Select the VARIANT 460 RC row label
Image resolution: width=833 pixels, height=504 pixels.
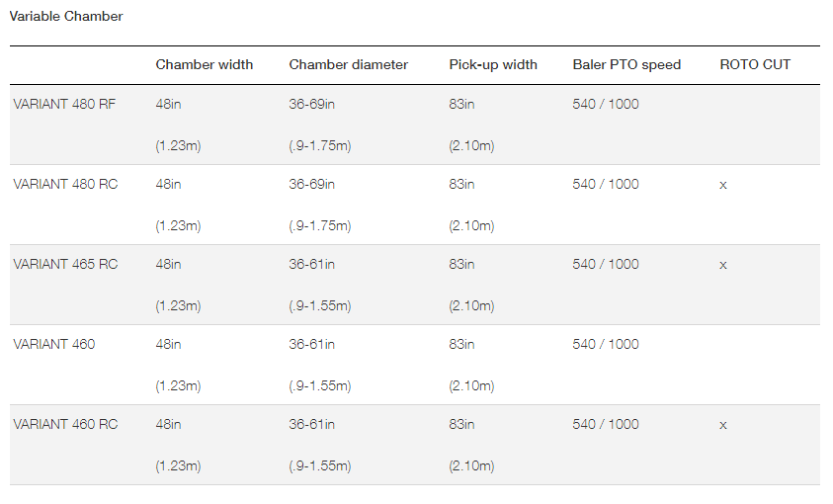pos(65,424)
